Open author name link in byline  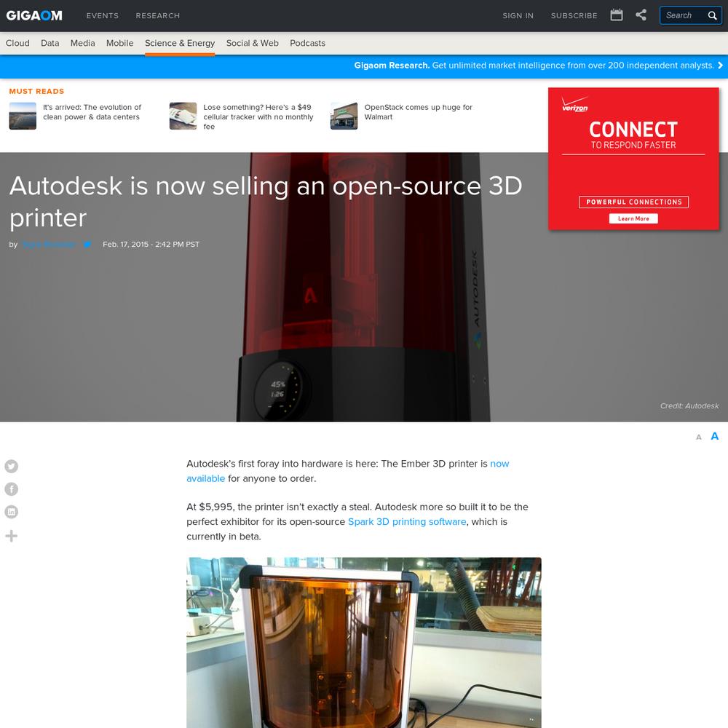[48, 244]
